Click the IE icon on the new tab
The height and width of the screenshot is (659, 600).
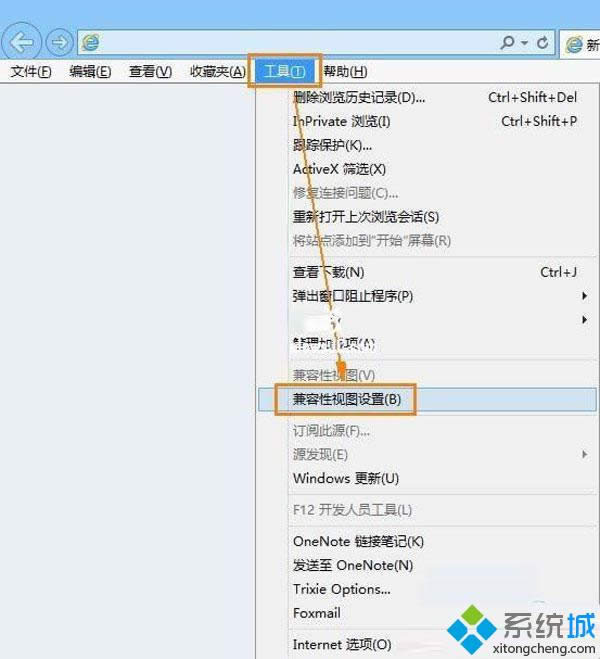coord(574,44)
